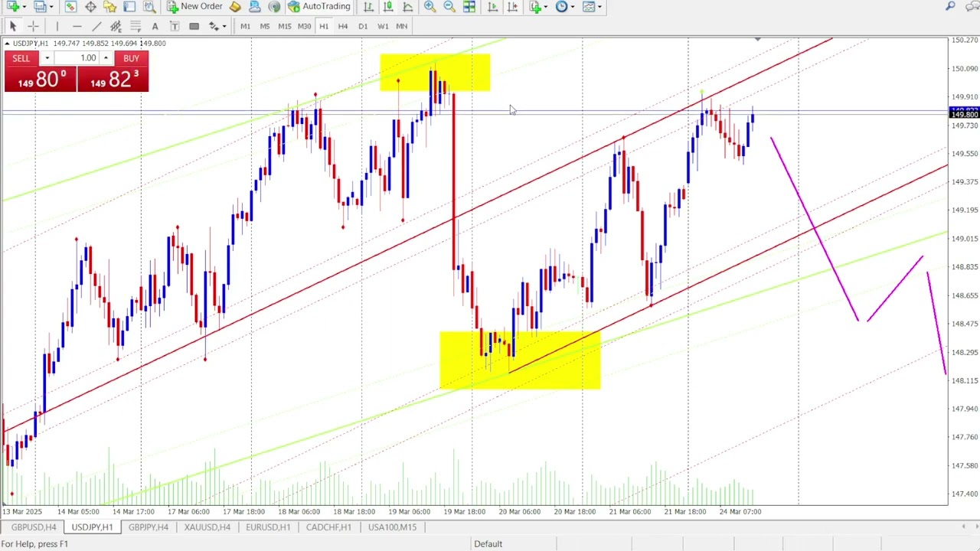The image size is (980, 551).
Task: Switch to M5 timeframe
Action: [x=265, y=26]
